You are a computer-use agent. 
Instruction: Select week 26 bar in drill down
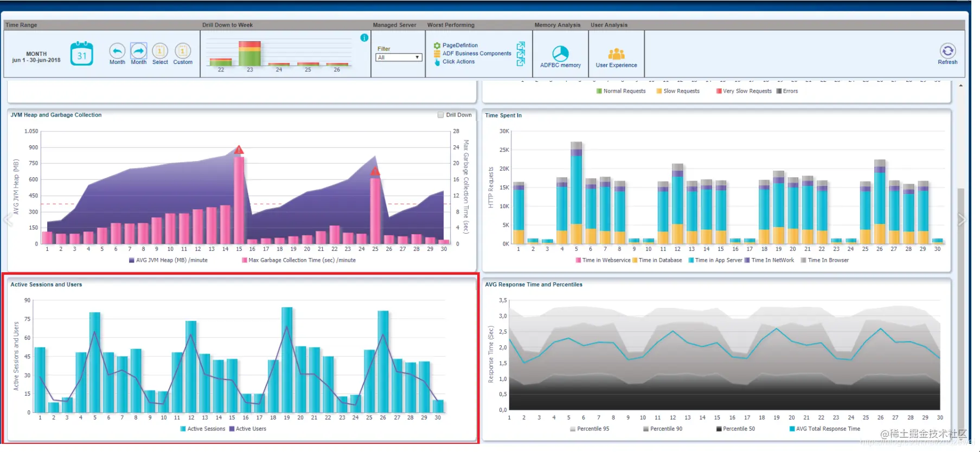[337, 65]
